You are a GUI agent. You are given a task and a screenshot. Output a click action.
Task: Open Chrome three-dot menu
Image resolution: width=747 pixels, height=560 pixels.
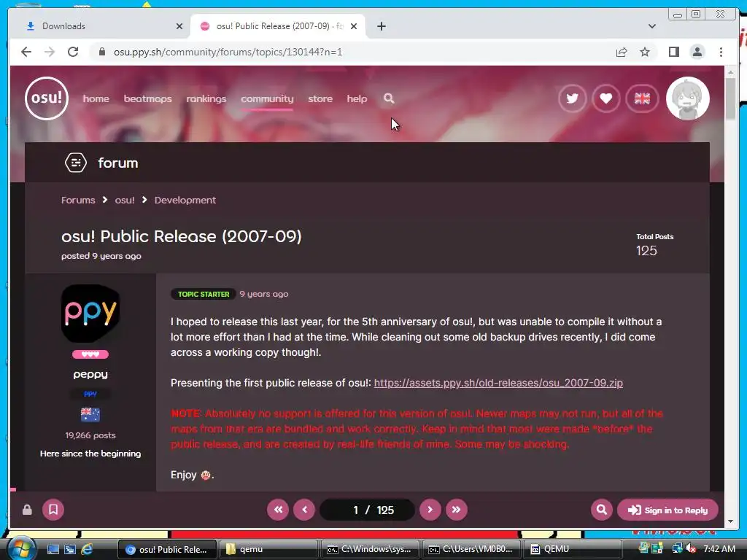[x=721, y=52]
